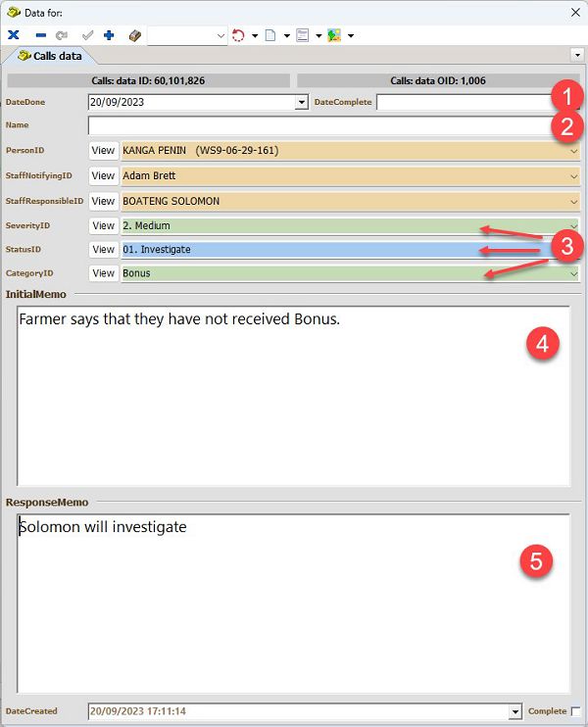588x727 pixels.
Task: Click the blue plus add record icon
Action: click(x=109, y=35)
